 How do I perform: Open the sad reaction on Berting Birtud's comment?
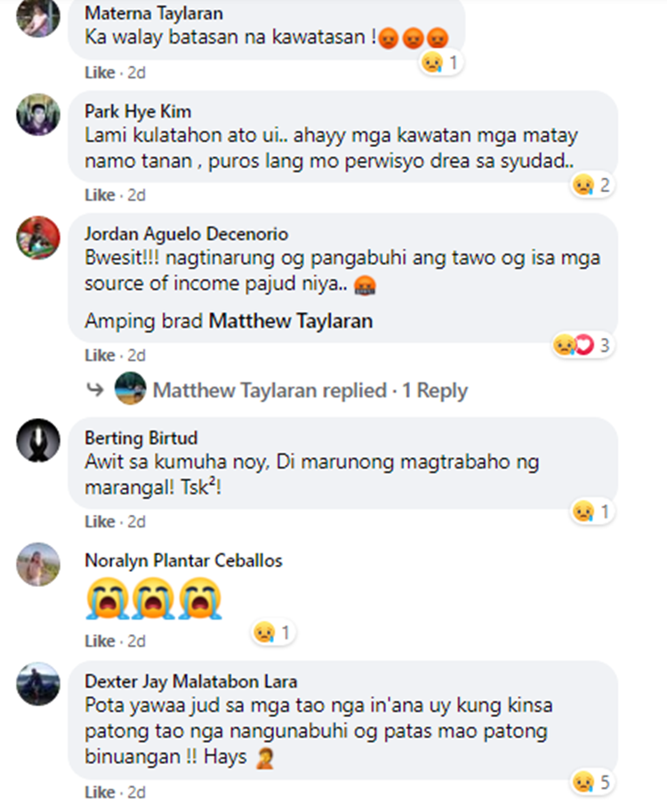(x=592, y=511)
